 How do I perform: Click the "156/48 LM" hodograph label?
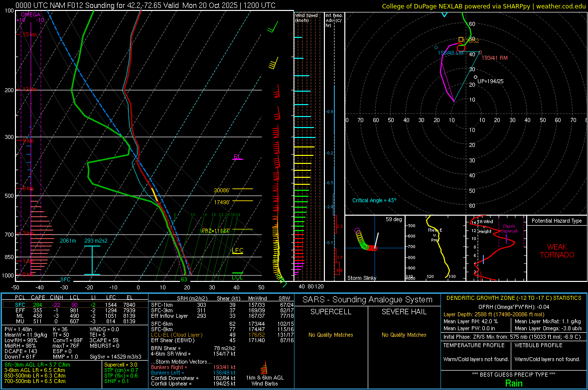pos(451,53)
